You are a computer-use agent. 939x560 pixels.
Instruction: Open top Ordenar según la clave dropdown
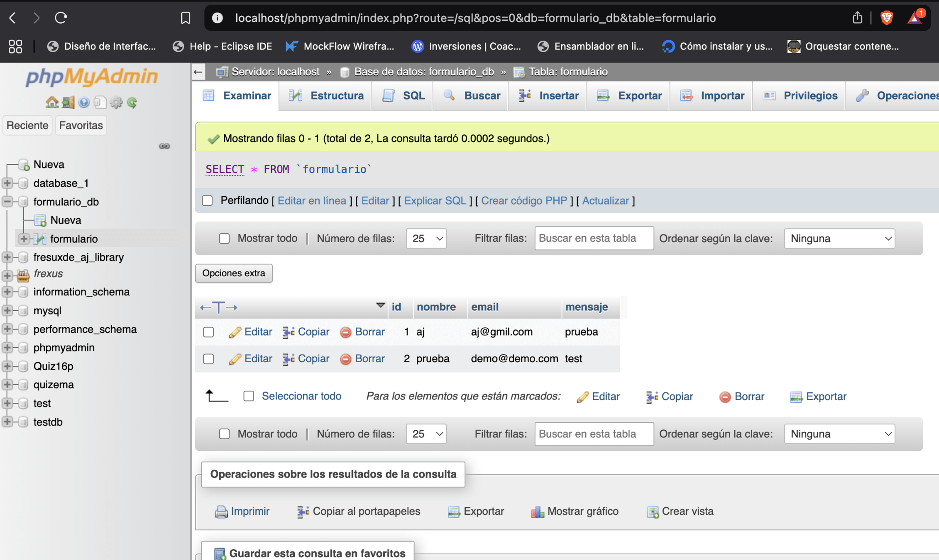click(839, 239)
